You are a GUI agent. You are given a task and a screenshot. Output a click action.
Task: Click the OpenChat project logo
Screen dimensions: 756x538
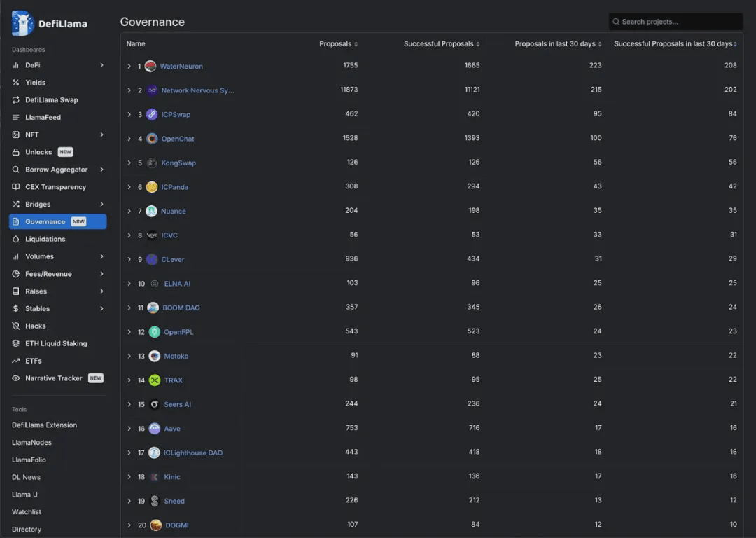coord(152,139)
